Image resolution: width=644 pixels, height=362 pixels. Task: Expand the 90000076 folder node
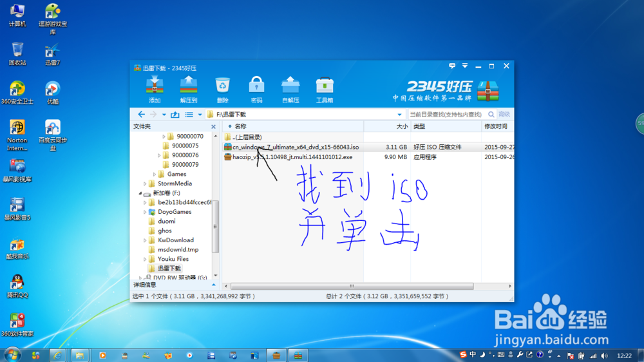click(x=159, y=155)
